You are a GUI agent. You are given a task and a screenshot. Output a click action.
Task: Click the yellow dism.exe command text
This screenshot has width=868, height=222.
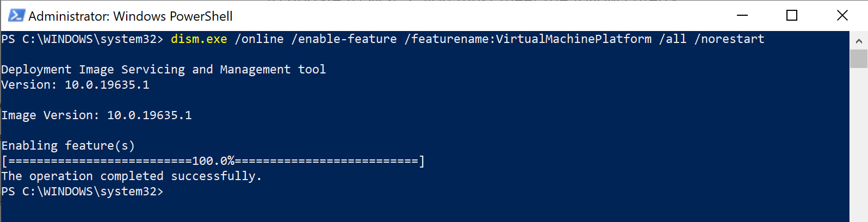point(199,39)
